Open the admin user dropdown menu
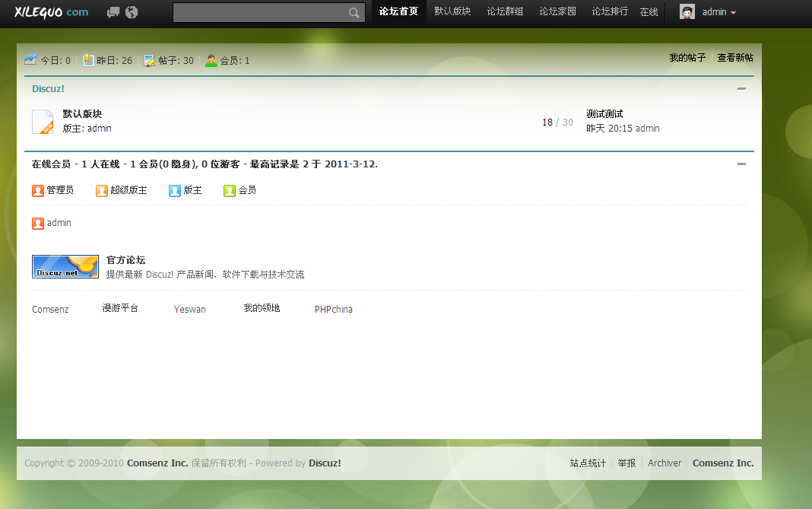Image resolution: width=812 pixels, height=509 pixels. point(718,12)
